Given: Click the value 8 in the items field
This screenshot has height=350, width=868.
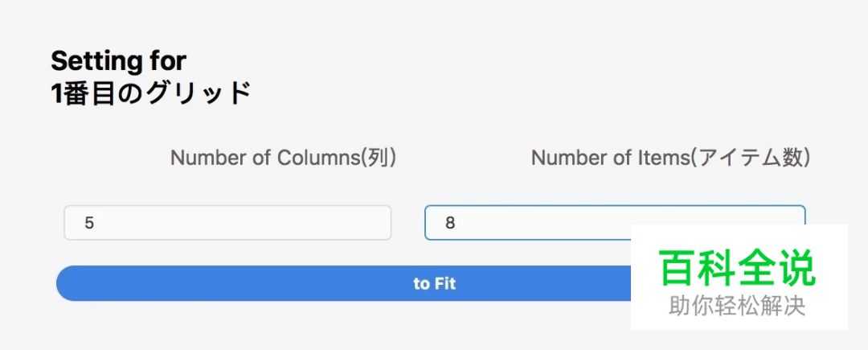Looking at the screenshot, I should point(450,223).
